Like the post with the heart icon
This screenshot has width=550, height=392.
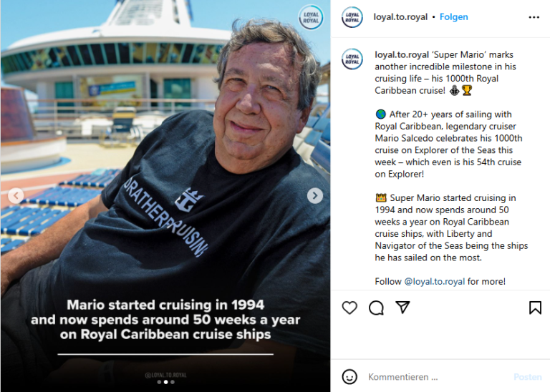point(349,308)
